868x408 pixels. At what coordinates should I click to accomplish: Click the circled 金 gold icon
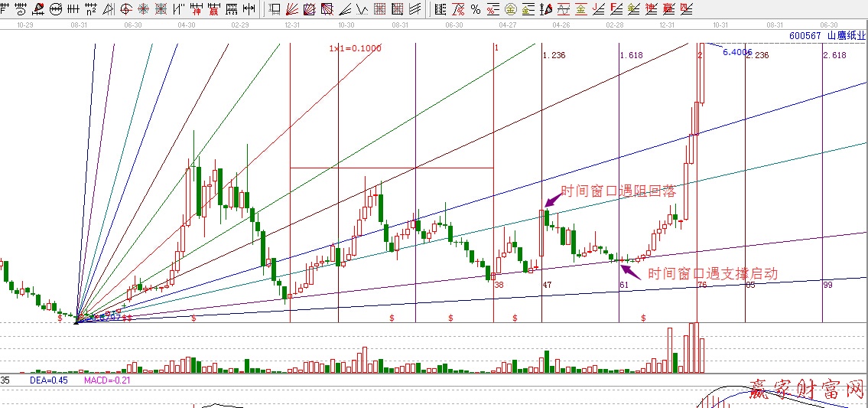pyautogui.click(x=511, y=9)
